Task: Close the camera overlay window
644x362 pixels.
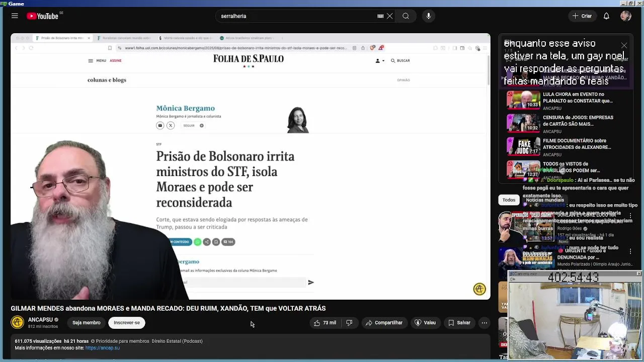Action: [639, 274]
